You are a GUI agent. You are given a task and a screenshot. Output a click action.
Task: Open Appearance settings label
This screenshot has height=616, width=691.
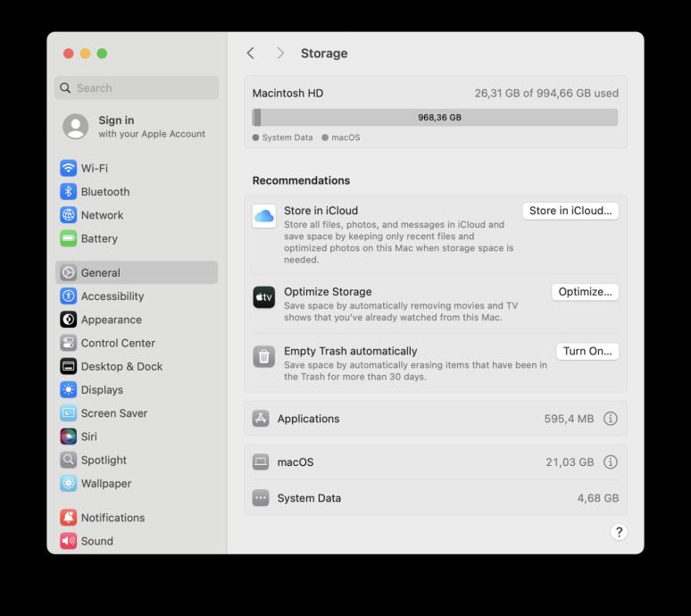coord(111,320)
